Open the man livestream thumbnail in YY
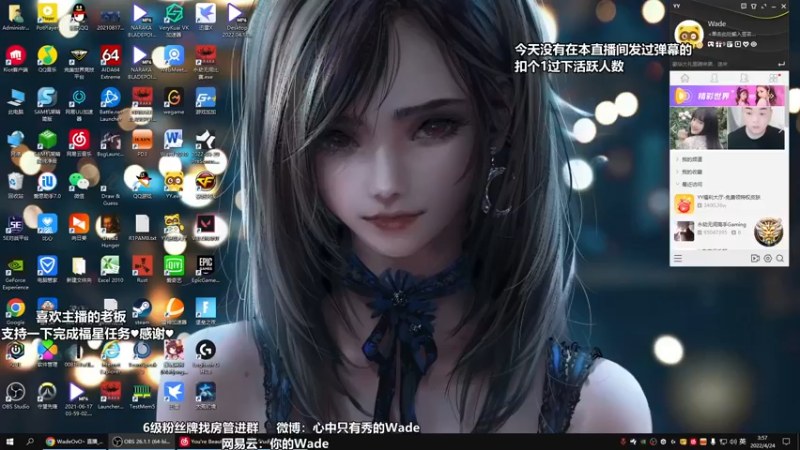Image resolution: width=800 pixels, height=450 pixels. [756, 128]
